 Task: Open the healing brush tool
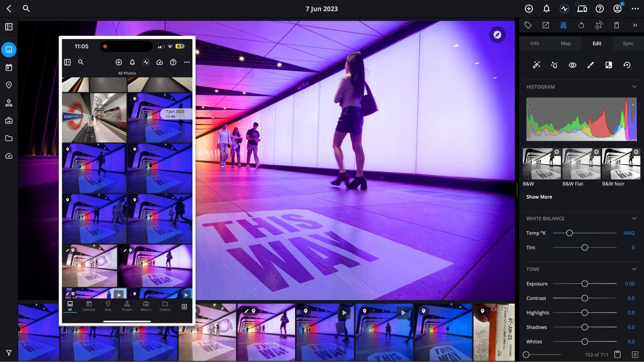click(x=553, y=65)
